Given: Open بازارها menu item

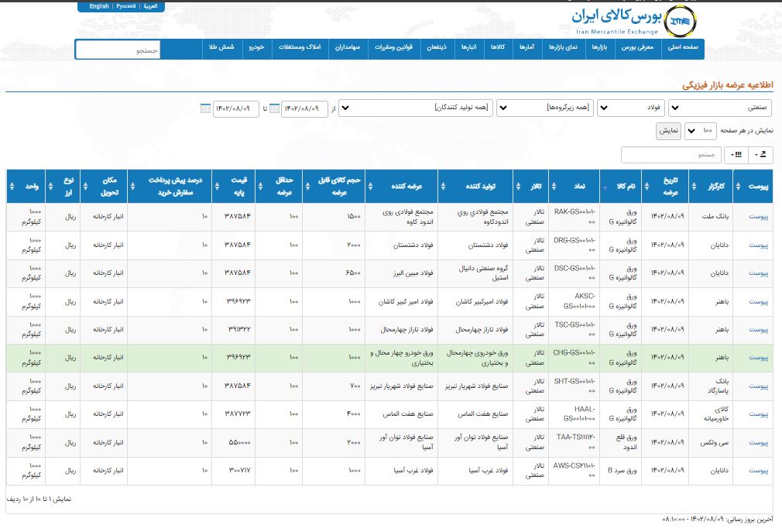Looking at the screenshot, I should tap(599, 47).
